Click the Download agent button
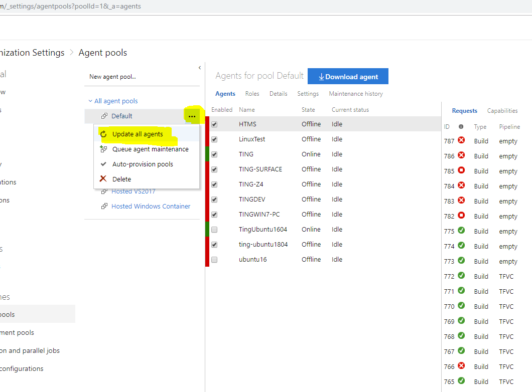This screenshot has width=532, height=392. coord(348,76)
